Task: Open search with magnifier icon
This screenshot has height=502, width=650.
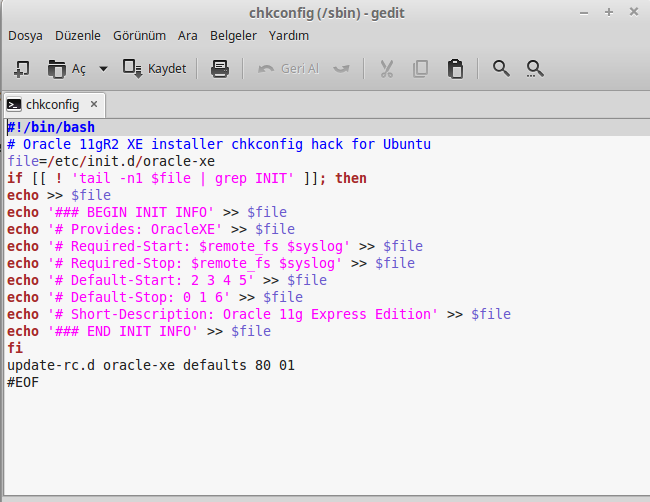Action: pyautogui.click(x=501, y=68)
